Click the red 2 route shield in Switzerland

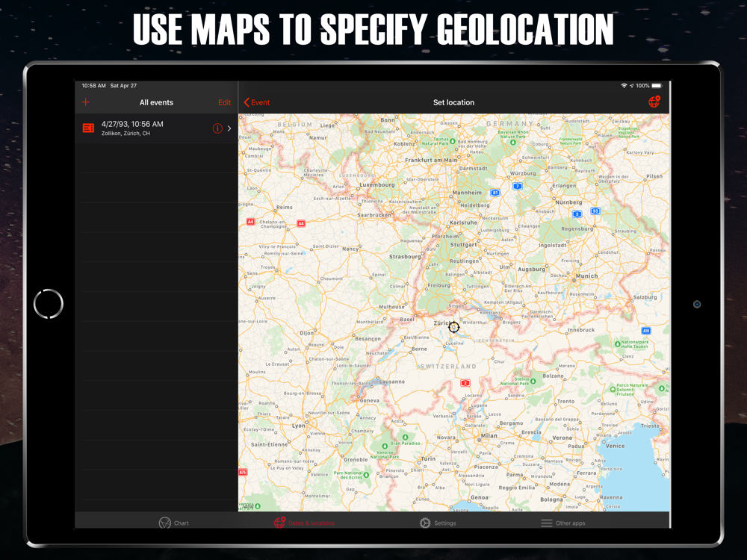(465, 383)
